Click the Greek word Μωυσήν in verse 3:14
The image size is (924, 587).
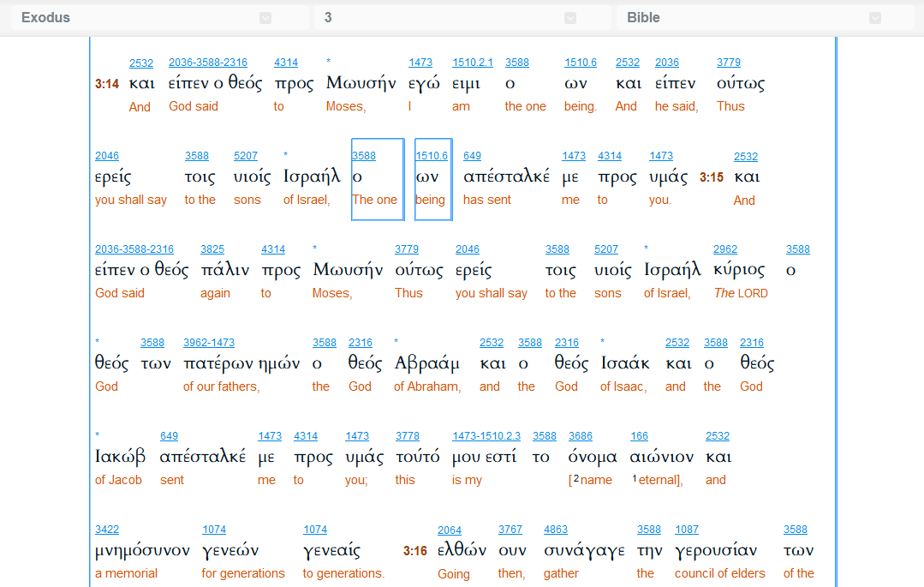pyautogui.click(x=361, y=83)
